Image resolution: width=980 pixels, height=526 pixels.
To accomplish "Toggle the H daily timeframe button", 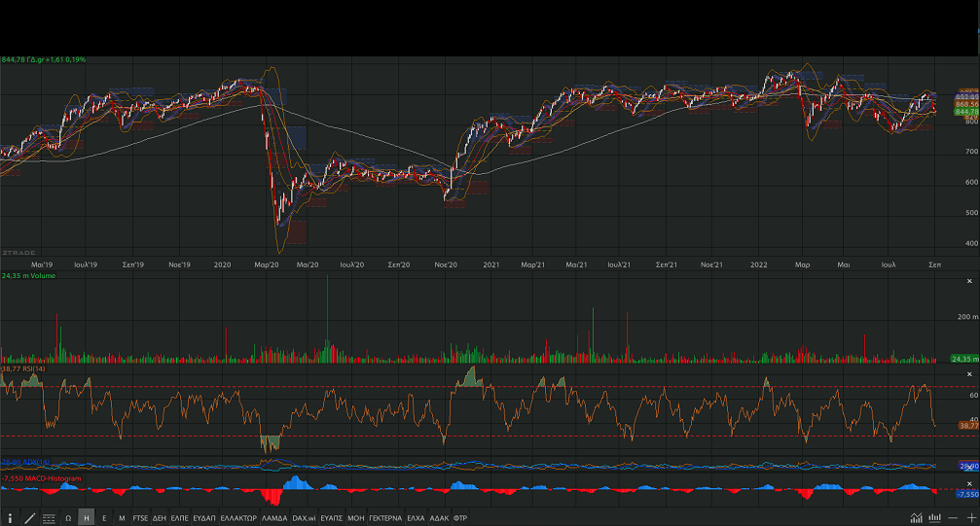I will pyautogui.click(x=87, y=518).
